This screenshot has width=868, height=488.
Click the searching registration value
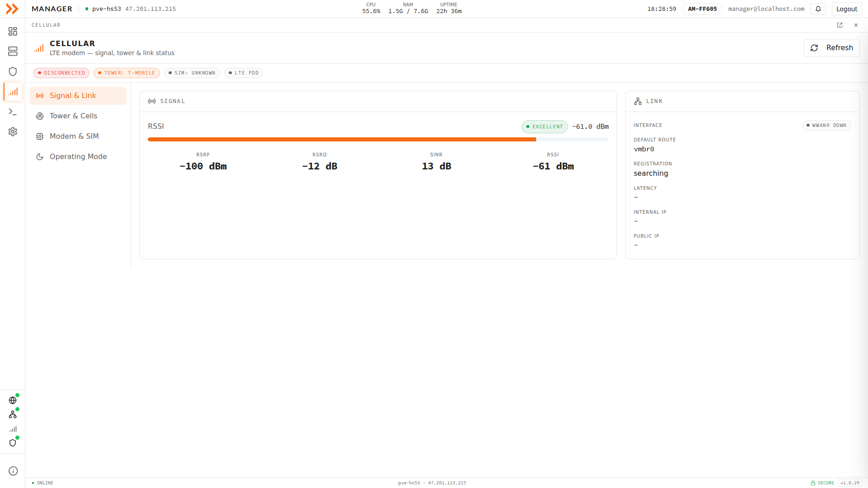[x=651, y=174]
